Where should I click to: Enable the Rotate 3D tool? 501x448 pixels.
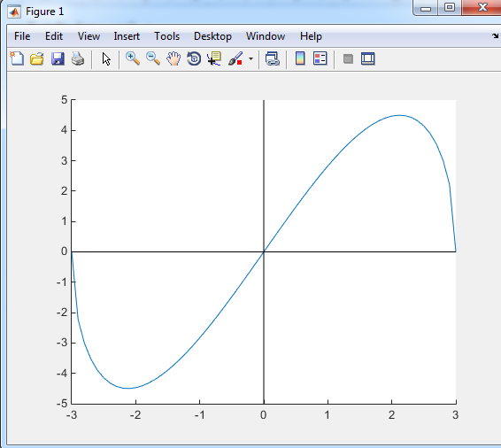click(194, 58)
